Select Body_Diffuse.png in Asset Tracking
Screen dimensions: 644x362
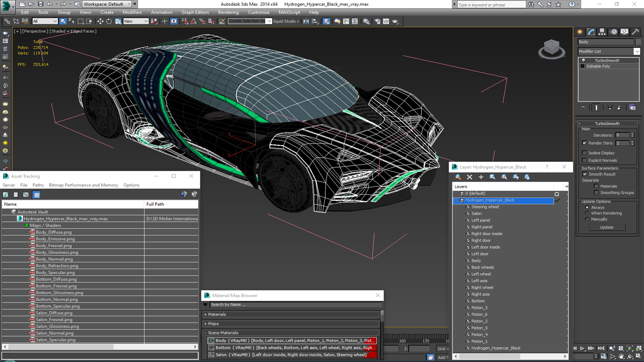[54, 232]
